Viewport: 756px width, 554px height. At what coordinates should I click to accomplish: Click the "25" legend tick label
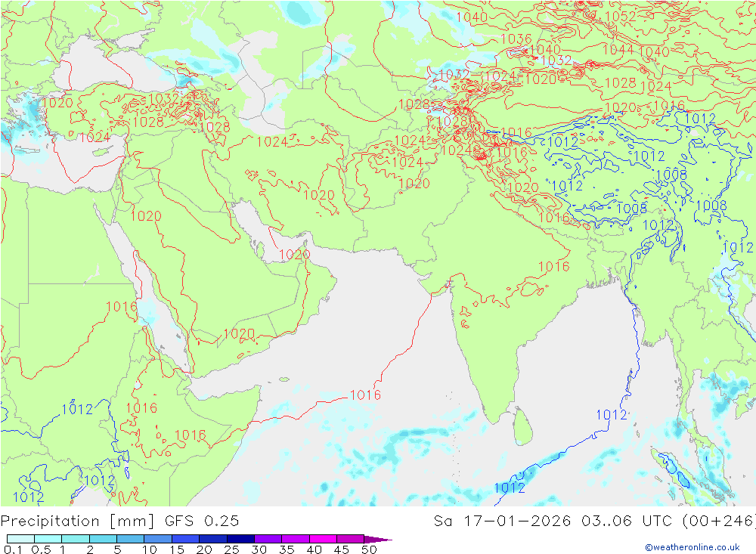coord(232,549)
